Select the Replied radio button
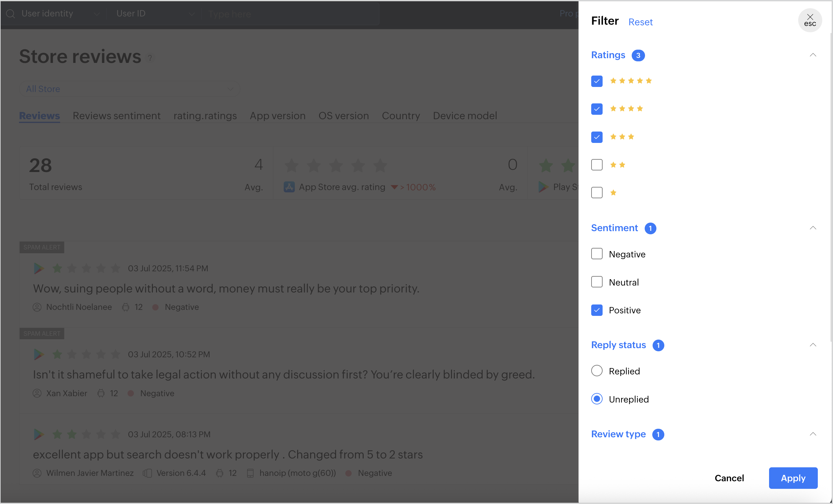The image size is (833, 504). [x=597, y=371]
